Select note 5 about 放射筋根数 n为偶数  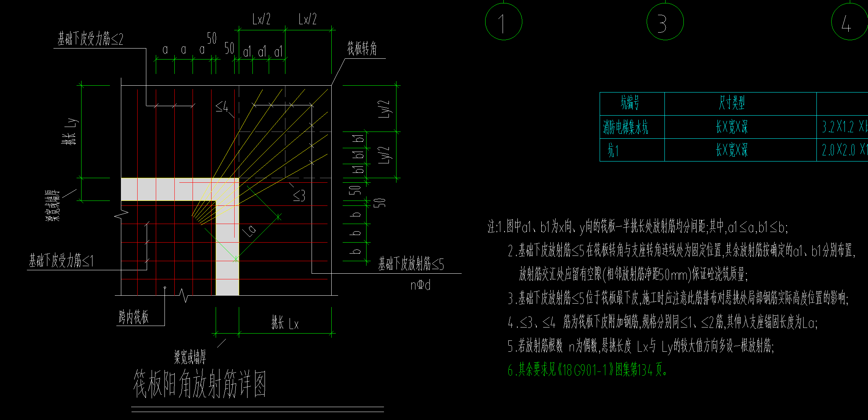(641, 346)
